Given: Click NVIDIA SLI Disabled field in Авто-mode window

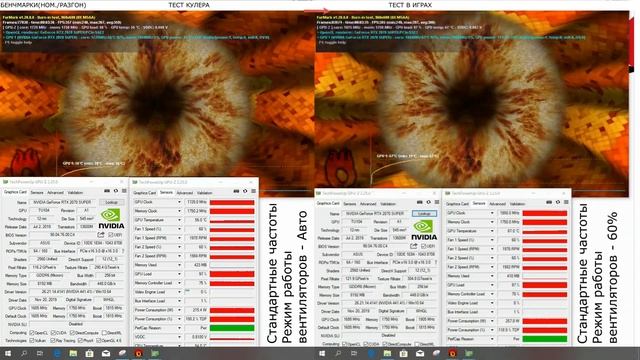Looking at the screenshot, I should click(76, 324).
